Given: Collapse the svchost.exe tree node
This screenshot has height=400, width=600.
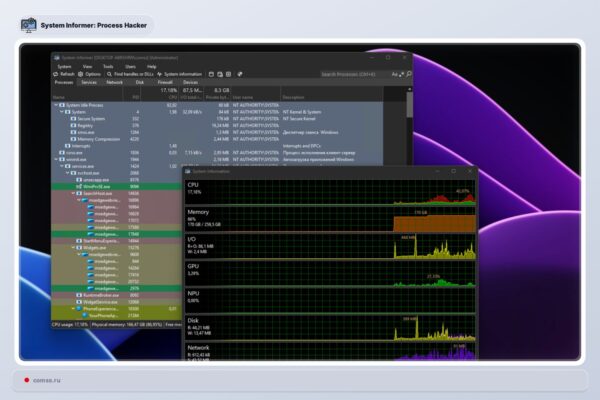Looking at the screenshot, I should click(67, 173).
